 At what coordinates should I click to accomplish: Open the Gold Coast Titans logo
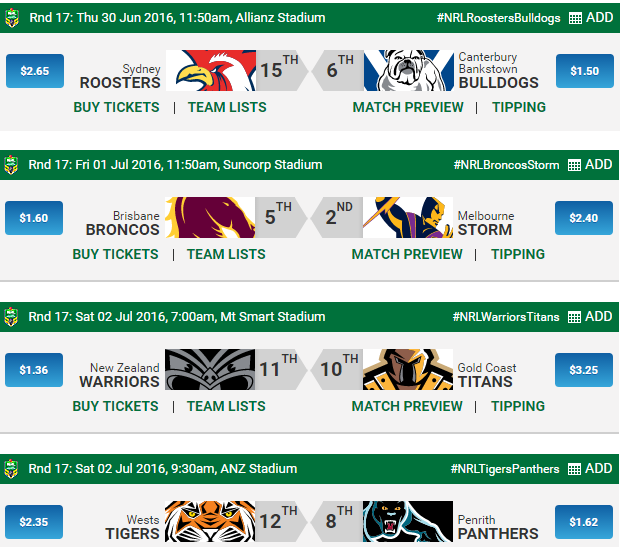(406, 370)
